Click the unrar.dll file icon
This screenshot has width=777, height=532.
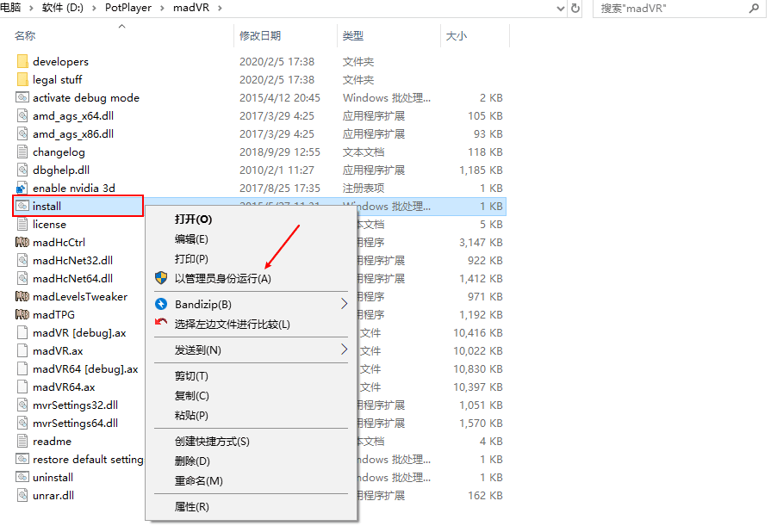coord(22,495)
